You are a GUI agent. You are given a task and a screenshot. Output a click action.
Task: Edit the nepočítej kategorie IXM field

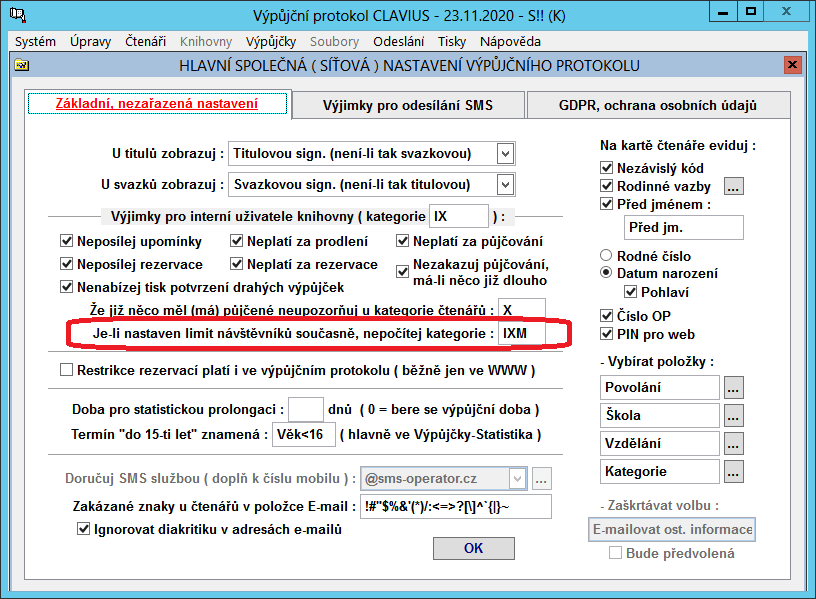point(521,333)
